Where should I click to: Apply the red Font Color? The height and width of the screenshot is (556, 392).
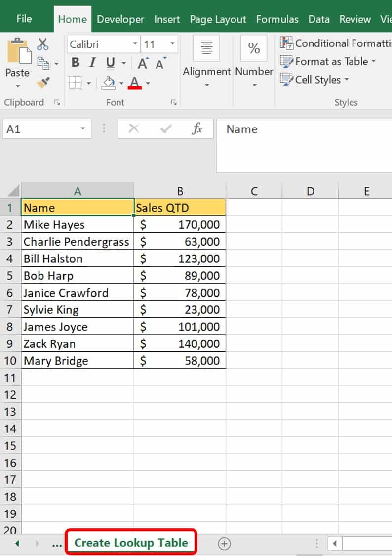(x=135, y=83)
